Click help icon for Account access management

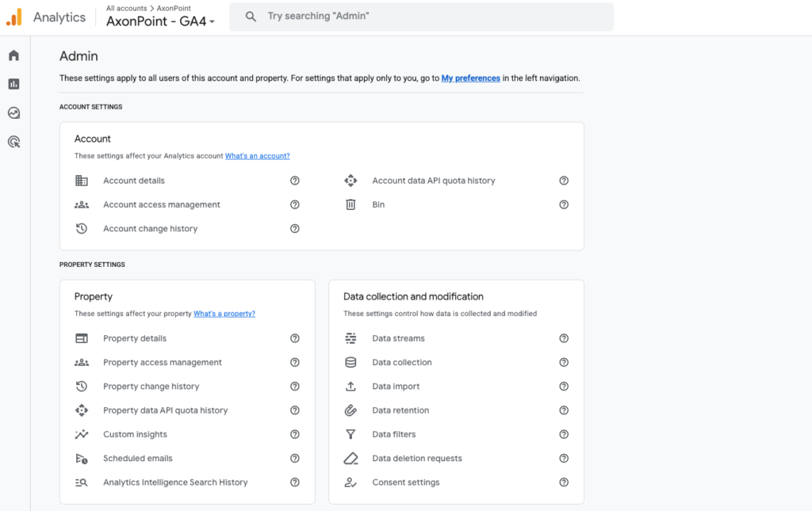(x=295, y=205)
